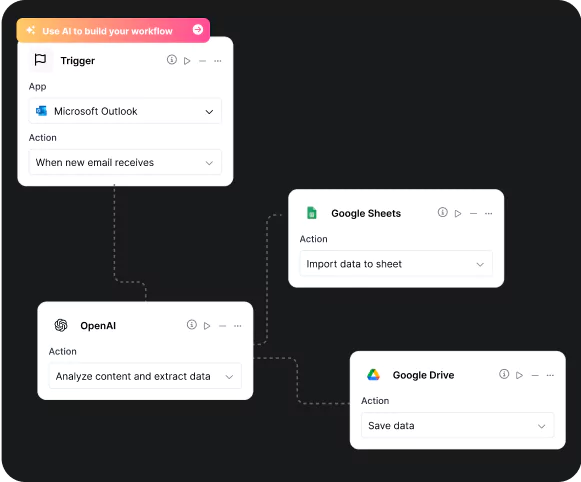Click the Use AI to build your workflow banner
This screenshot has width=581, height=482.
113,30
